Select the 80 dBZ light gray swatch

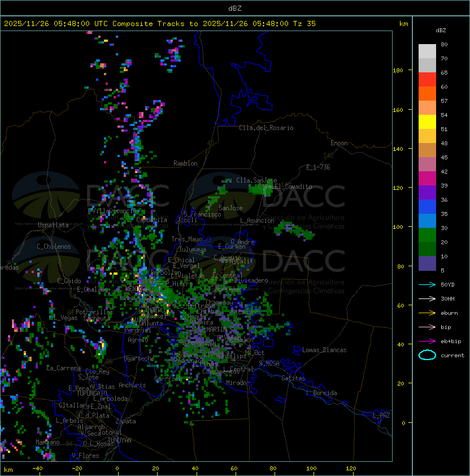(427, 51)
